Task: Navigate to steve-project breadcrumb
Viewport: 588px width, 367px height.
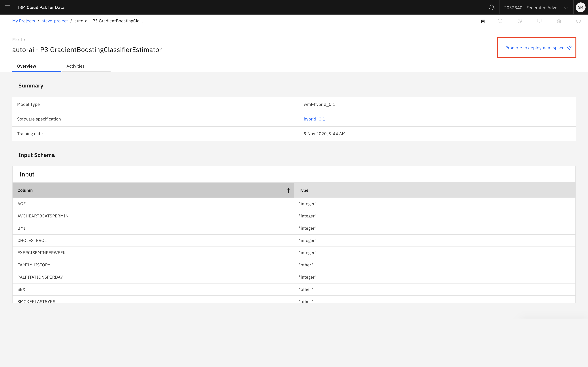Action: tap(55, 21)
